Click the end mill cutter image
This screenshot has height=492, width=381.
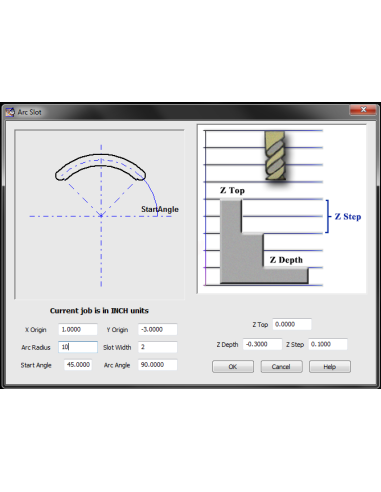click(x=275, y=155)
